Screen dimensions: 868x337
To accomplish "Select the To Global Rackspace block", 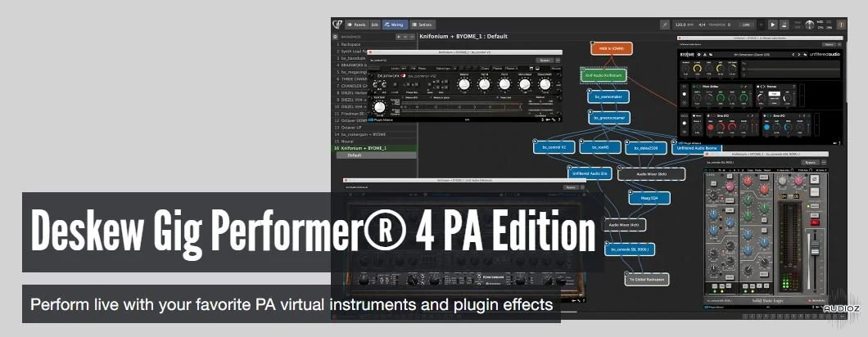I will [646, 280].
